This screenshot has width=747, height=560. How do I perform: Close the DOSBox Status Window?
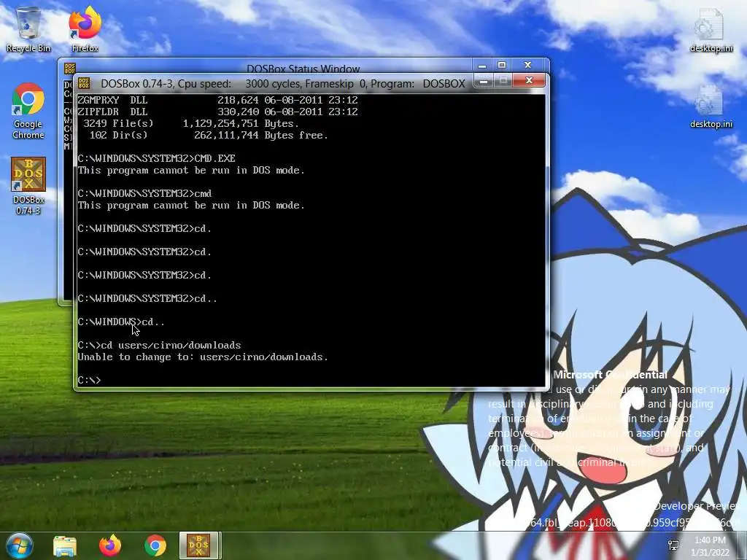pos(528,65)
